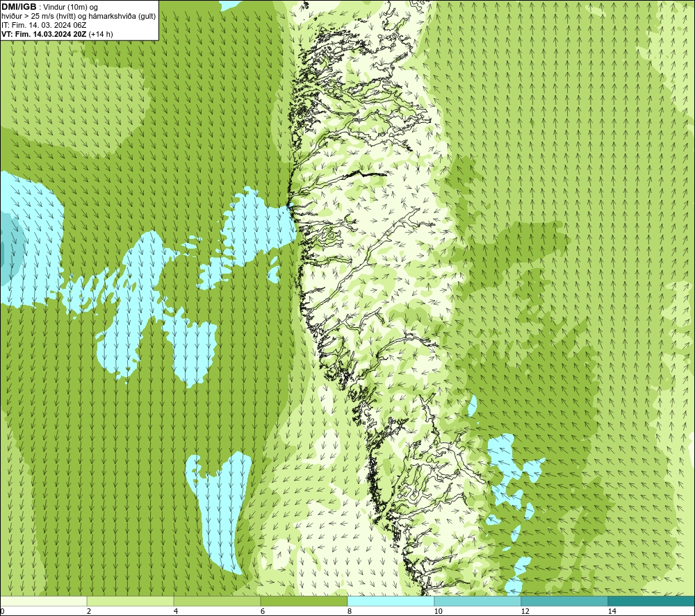Pick the teal 12–14 m/s swatch
The height and width of the screenshot is (616, 695).
pyautogui.click(x=564, y=601)
